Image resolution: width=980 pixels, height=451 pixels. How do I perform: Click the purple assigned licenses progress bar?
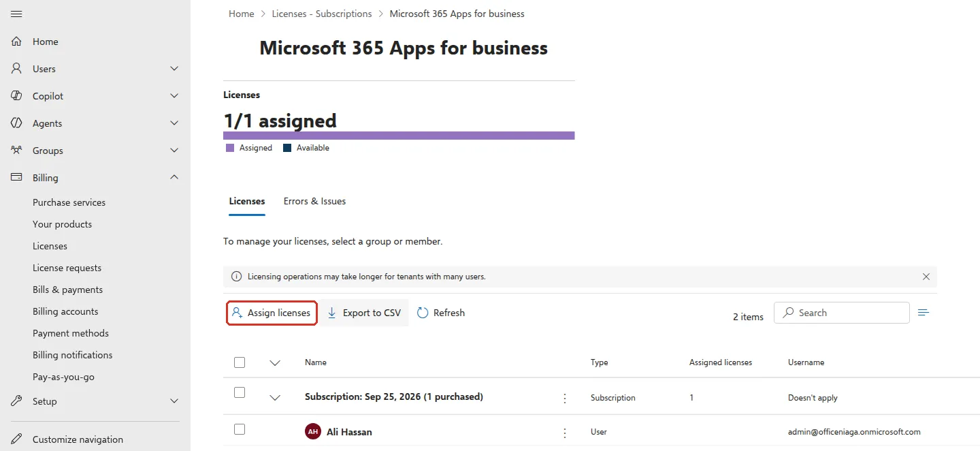399,136
